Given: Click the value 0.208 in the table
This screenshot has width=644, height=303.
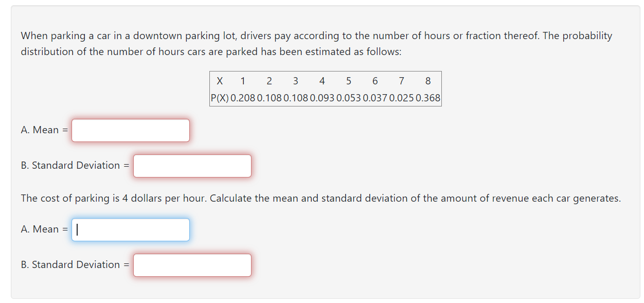Looking at the screenshot, I should [242, 97].
